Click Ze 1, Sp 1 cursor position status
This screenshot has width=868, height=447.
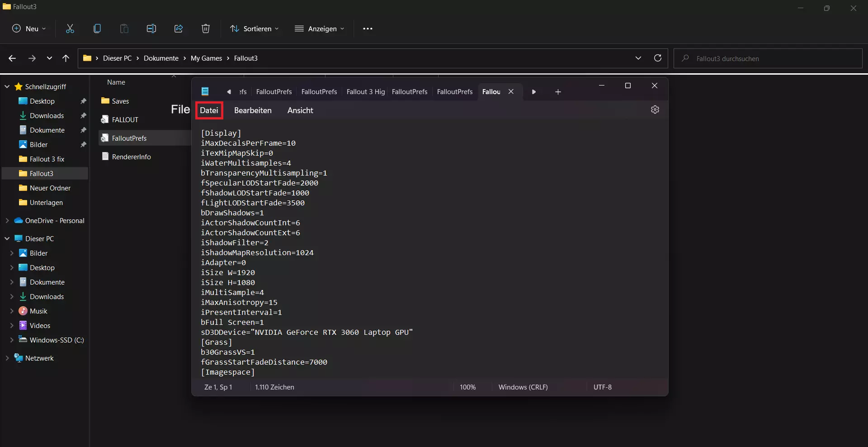click(218, 387)
